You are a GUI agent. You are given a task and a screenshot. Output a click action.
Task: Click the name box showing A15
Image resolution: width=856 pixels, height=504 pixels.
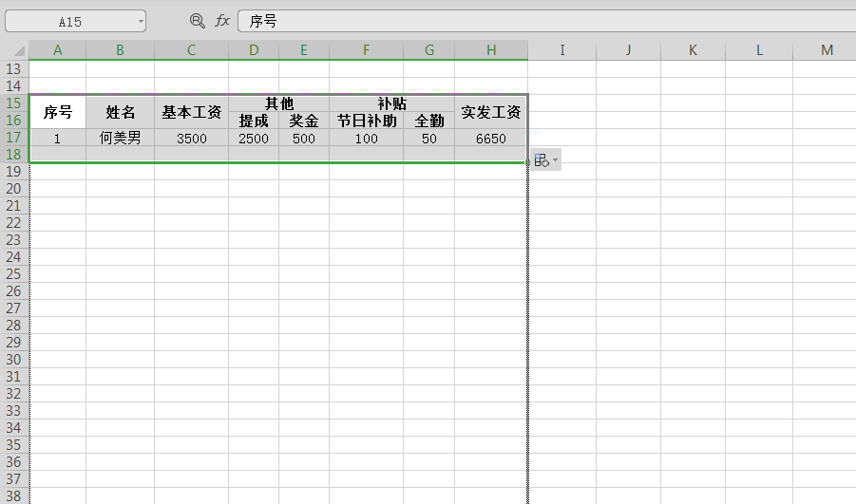[x=75, y=21]
